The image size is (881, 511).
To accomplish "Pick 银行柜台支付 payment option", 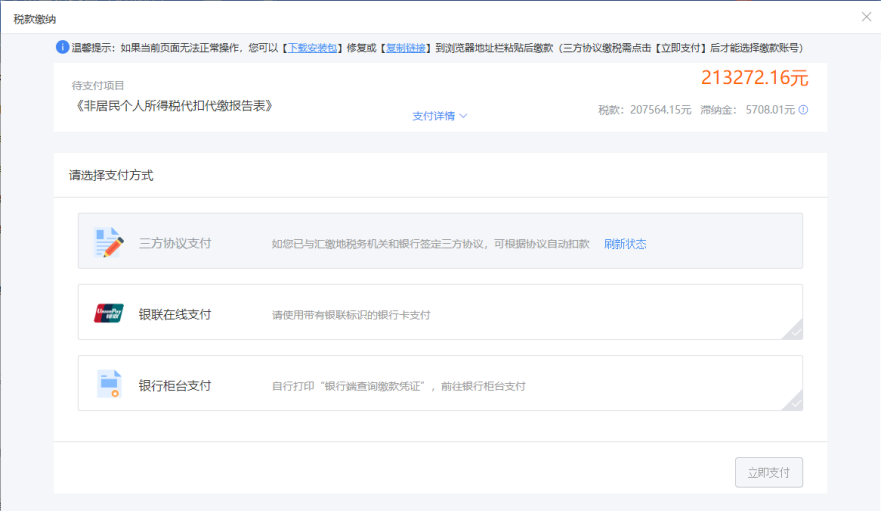I will 175,385.
